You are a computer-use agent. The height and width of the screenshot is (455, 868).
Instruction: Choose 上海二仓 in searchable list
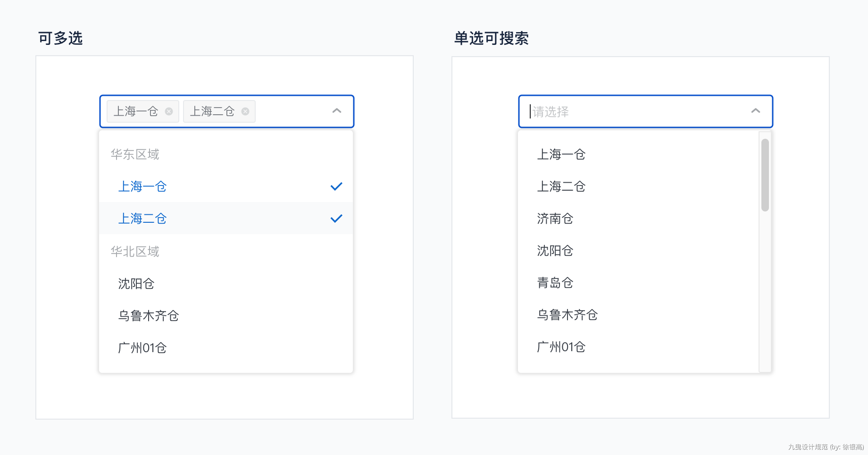638,186
